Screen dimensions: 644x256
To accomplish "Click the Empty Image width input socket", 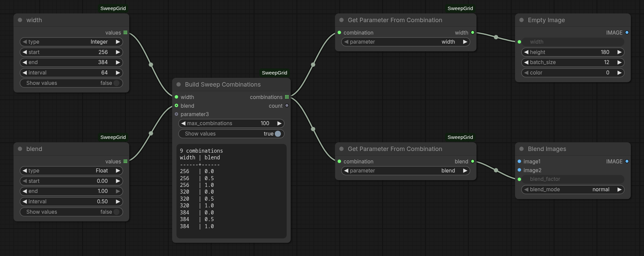I will click(519, 42).
